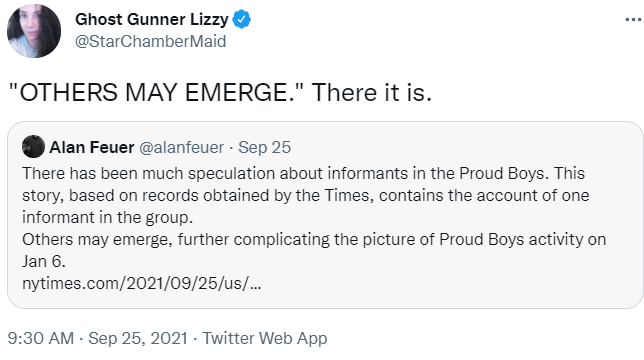The width and height of the screenshot is (644, 360).
Task: Click the quoted tweet's Sep 25 date
Action: [x=264, y=147]
